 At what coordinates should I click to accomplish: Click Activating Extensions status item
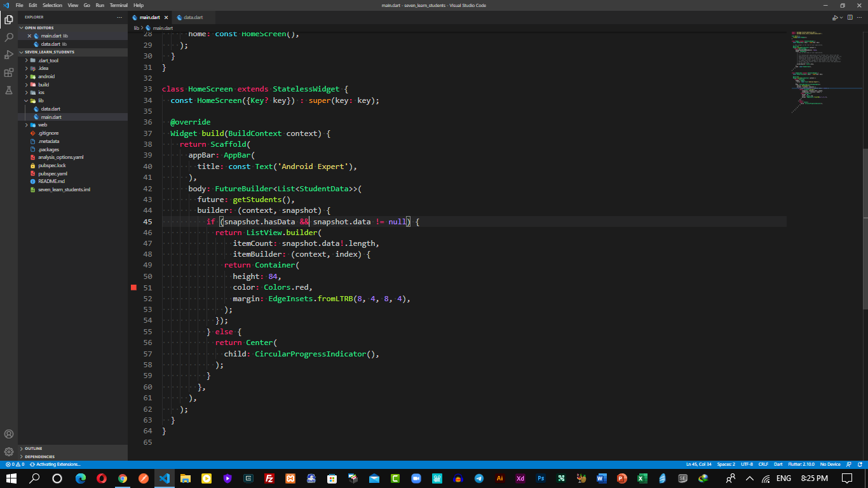pos(55,464)
